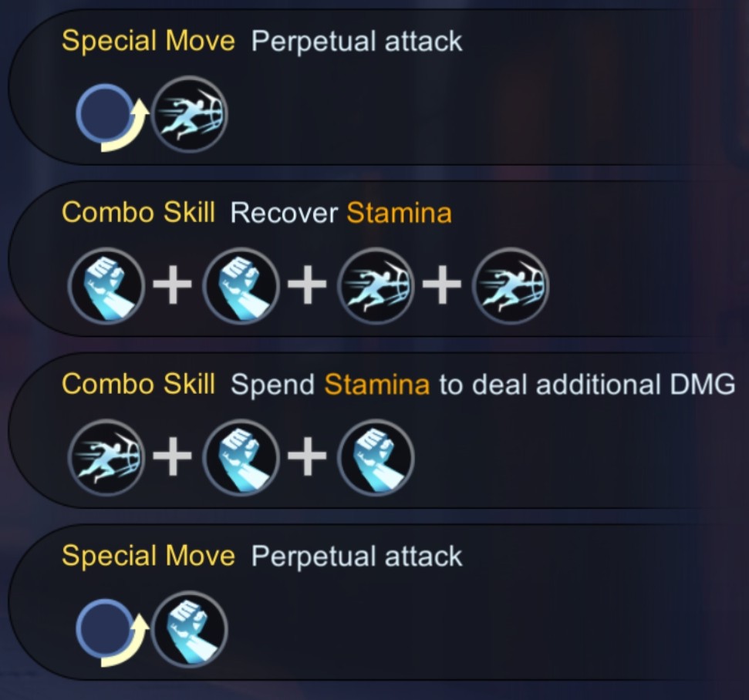Select second fist icon in Recover Stamina combo

tap(241, 285)
